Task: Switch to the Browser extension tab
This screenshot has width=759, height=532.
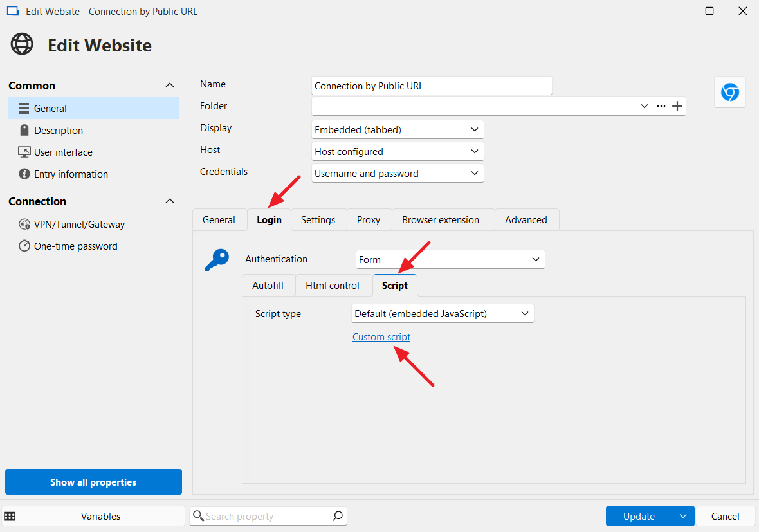Action: (x=441, y=220)
